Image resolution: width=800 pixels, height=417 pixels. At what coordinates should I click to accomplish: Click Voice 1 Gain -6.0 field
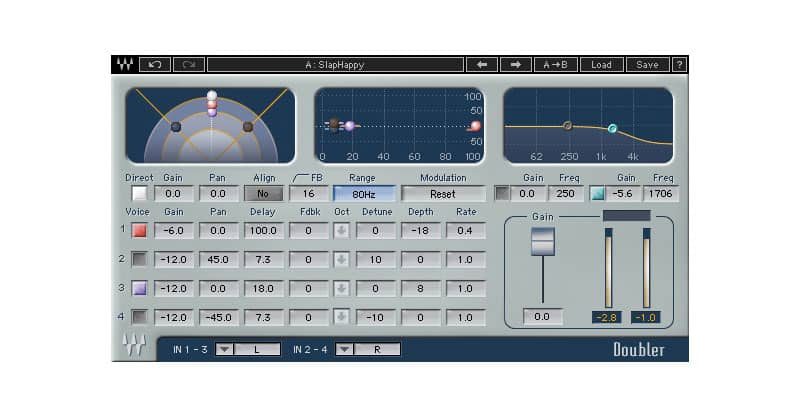pyautogui.click(x=173, y=231)
